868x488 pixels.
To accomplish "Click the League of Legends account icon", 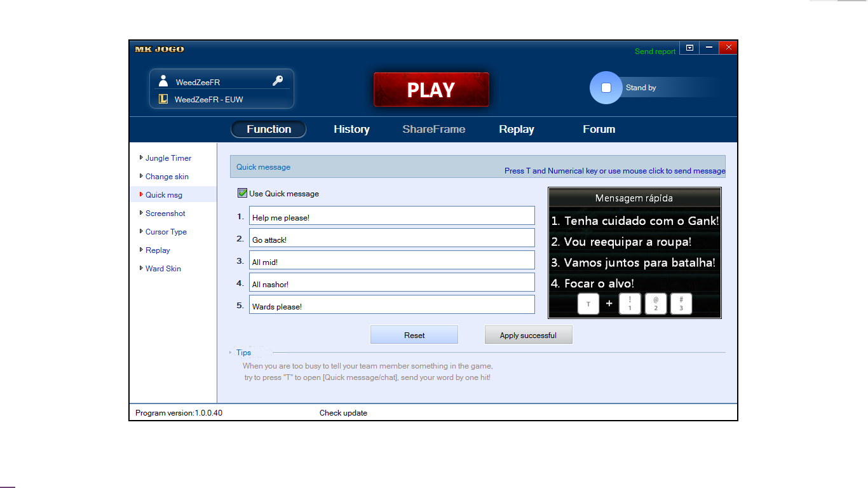I will click(163, 98).
